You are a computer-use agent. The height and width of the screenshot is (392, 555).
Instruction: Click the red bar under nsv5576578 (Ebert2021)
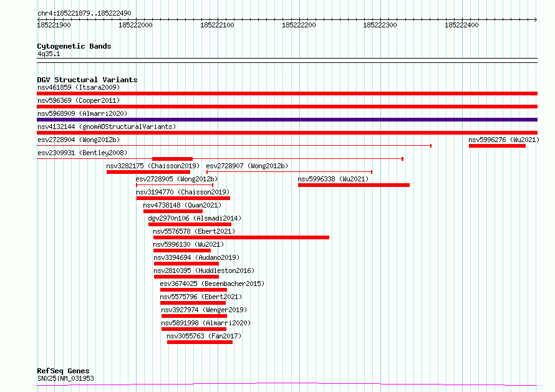tap(241, 237)
